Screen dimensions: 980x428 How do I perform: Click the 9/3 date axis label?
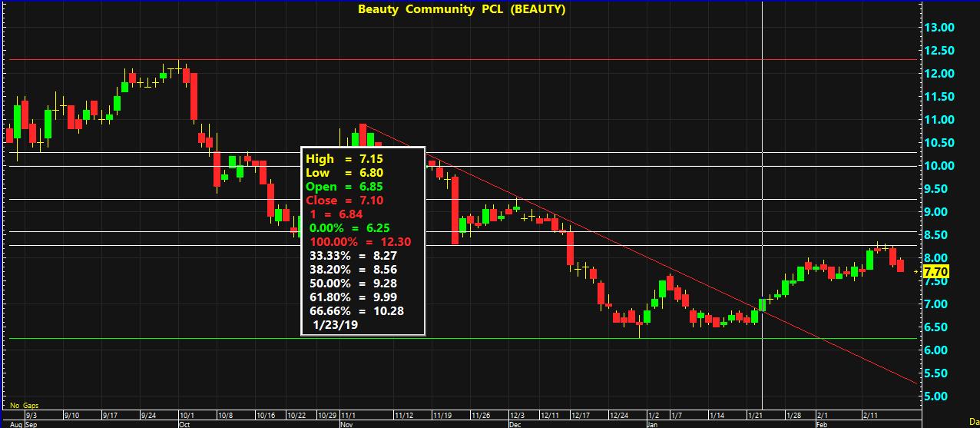(31, 415)
